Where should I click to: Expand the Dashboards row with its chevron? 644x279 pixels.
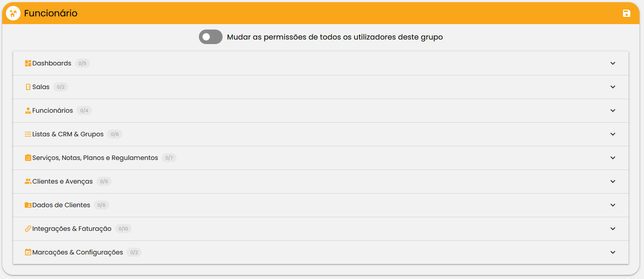point(613,63)
